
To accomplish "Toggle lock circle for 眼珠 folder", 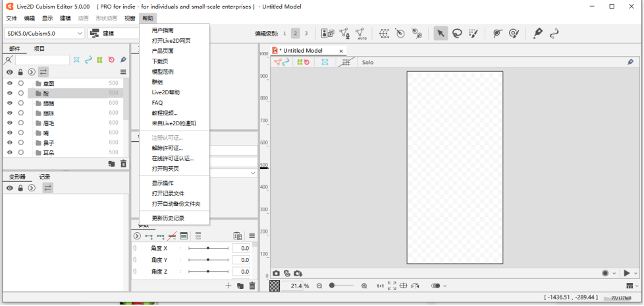I will coord(20,113).
